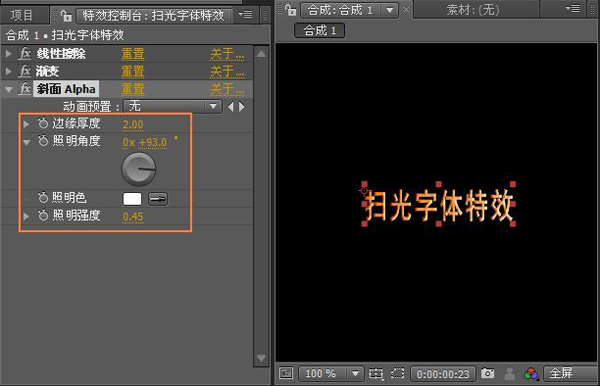Click the current time 0:00:00:23
This screenshot has height=386, width=600.
point(443,374)
